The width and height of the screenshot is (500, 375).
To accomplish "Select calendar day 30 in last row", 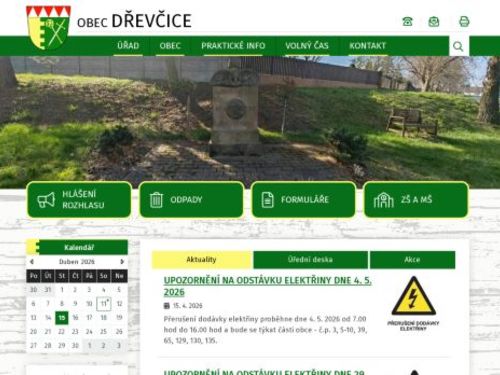I will (x=75, y=346).
